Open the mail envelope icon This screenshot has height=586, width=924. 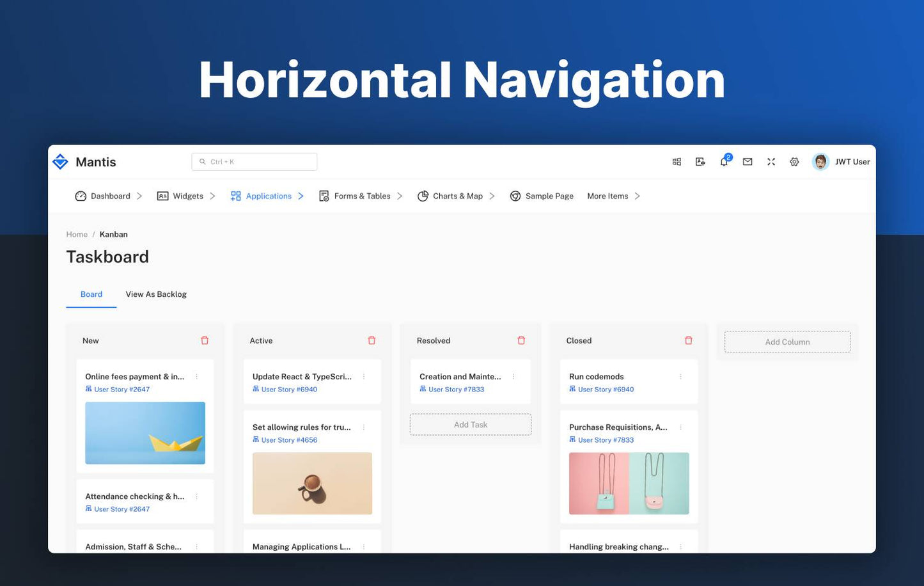(748, 162)
